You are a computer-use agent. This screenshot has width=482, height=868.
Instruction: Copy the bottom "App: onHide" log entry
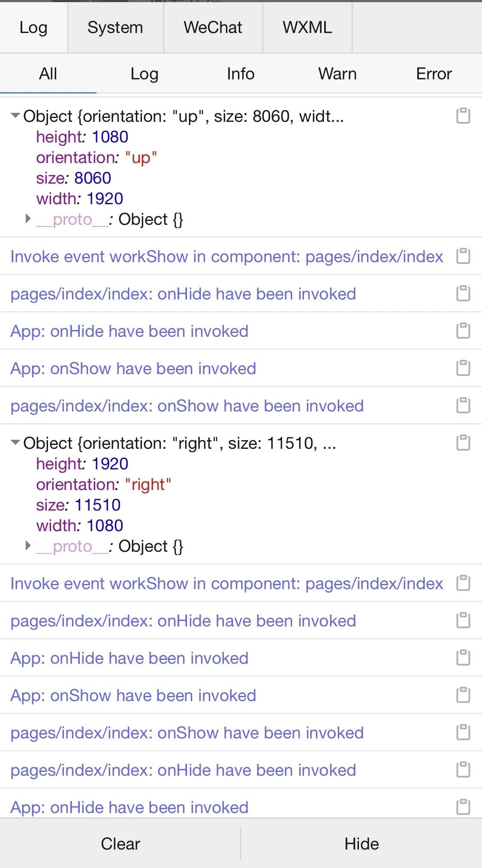pos(463,807)
